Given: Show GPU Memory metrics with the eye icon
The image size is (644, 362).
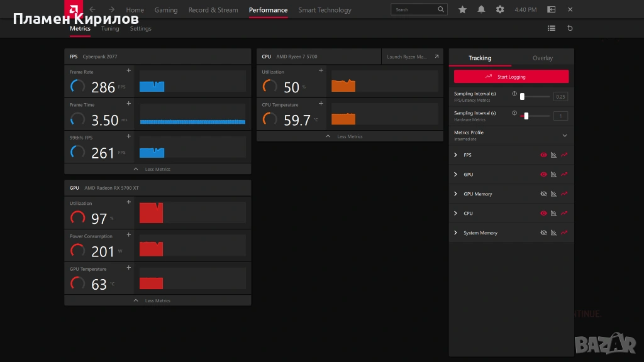Looking at the screenshot, I should [543, 194].
